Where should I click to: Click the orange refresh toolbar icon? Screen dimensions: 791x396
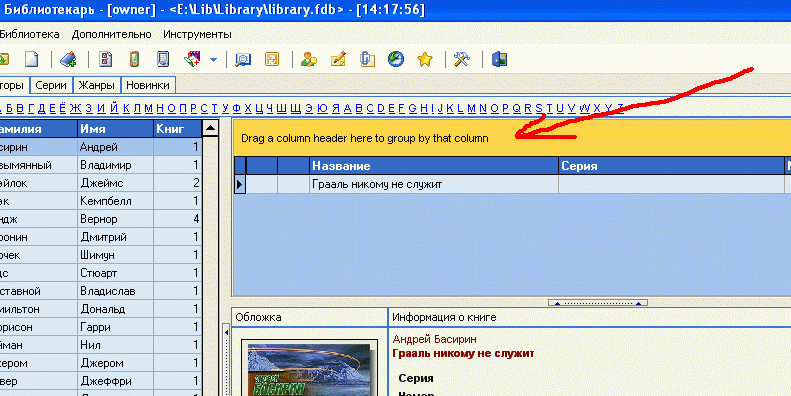(x=272, y=60)
